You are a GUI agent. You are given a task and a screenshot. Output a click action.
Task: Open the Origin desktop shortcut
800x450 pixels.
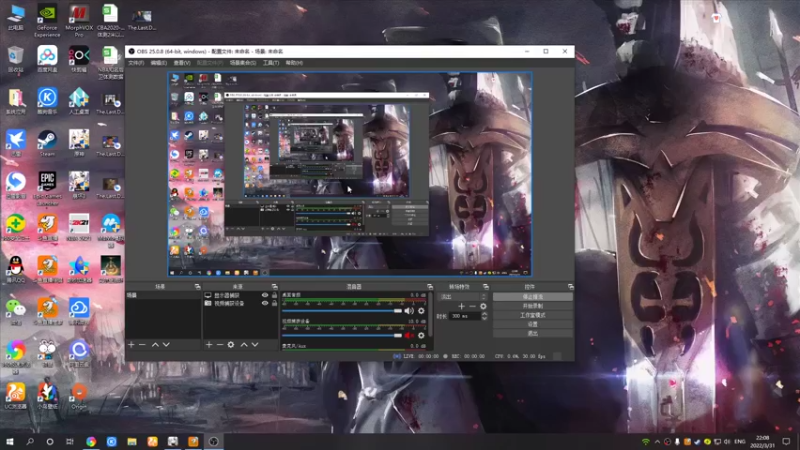click(x=79, y=396)
